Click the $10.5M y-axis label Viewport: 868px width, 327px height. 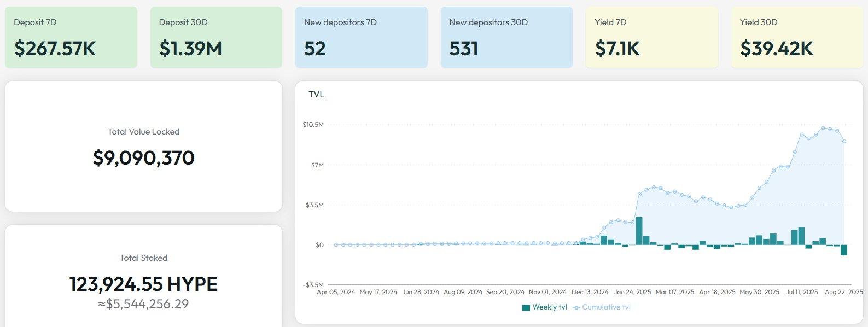313,125
